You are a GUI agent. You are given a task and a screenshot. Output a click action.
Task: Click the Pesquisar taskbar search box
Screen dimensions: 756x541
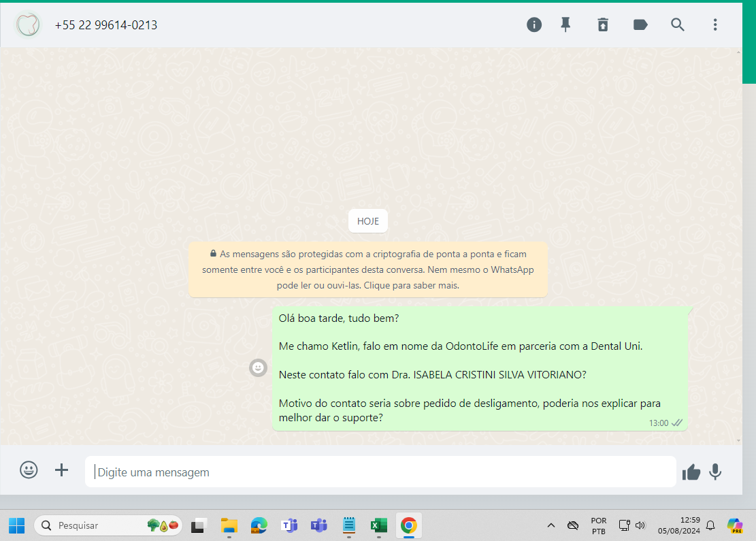(x=108, y=525)
